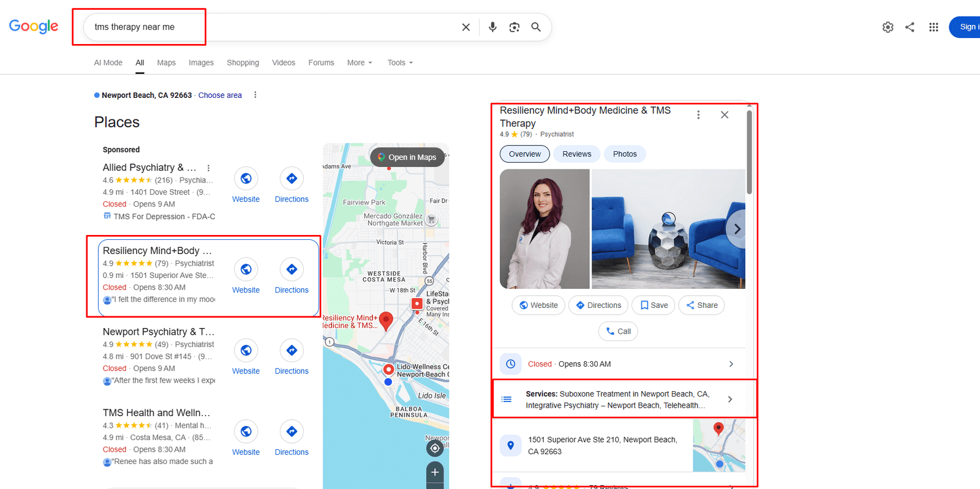Open location options three-dot menu
Screen dimensions: 980x489
click(255, 95)
